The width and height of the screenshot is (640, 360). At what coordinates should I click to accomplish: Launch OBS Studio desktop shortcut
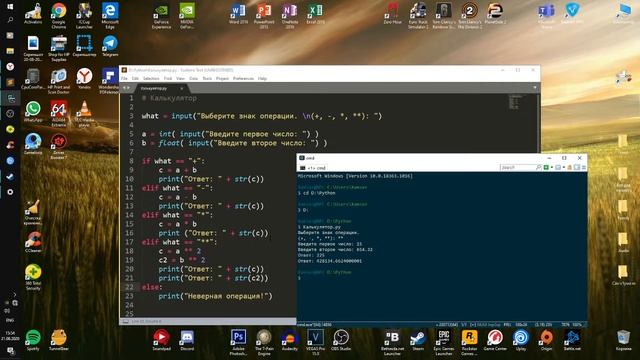pos(341,340)
